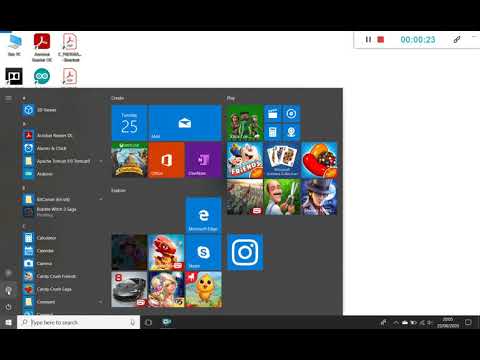This screenshot has height=360, width=480.
Task: Show hidden system tray icons chevron
Action: click(x=396, y=322)
